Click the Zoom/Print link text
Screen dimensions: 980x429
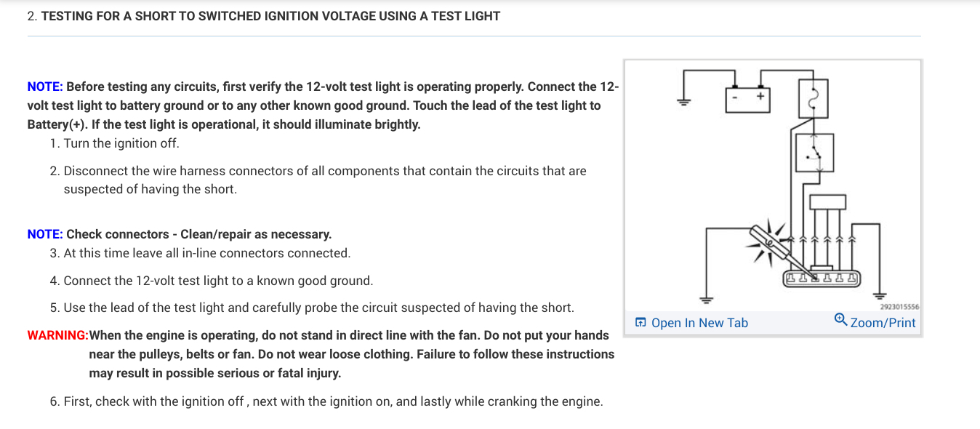click(883, 323)
